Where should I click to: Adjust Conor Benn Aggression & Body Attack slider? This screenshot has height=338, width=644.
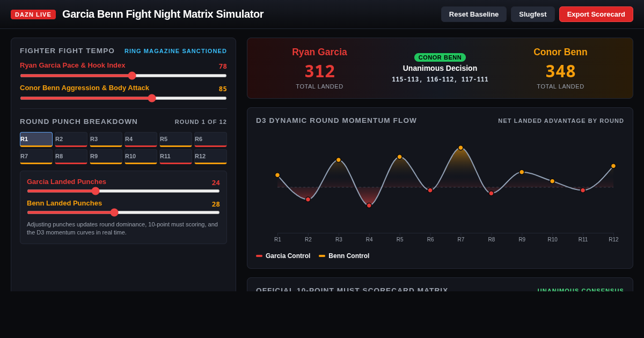(123, 98)
